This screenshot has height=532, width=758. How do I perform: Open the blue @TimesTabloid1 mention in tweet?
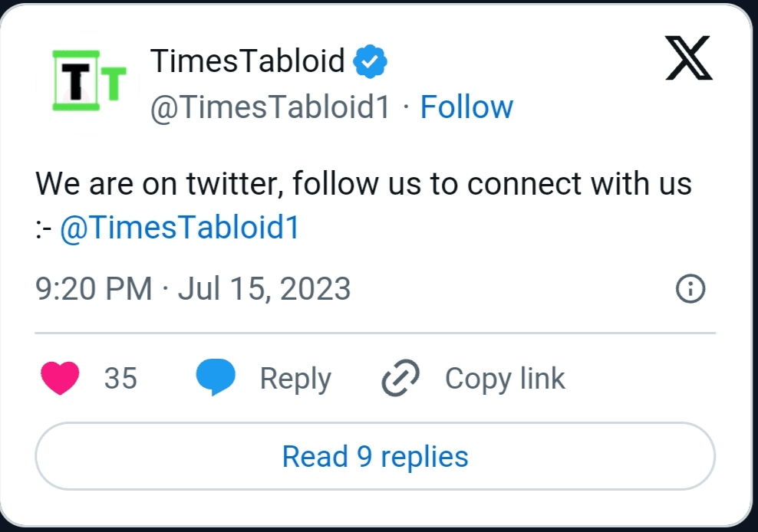coord(179,228)
